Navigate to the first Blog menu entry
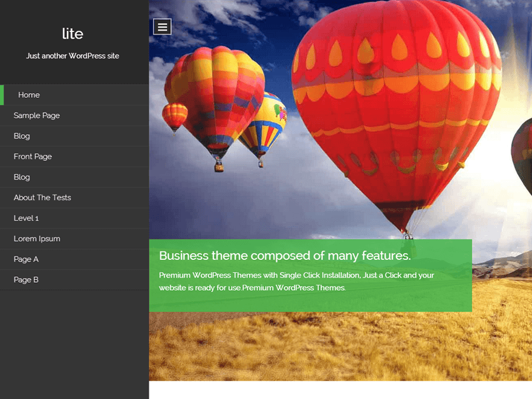Image resolution: width=532 pixels, height=399 pixels. tap(21, 135)
